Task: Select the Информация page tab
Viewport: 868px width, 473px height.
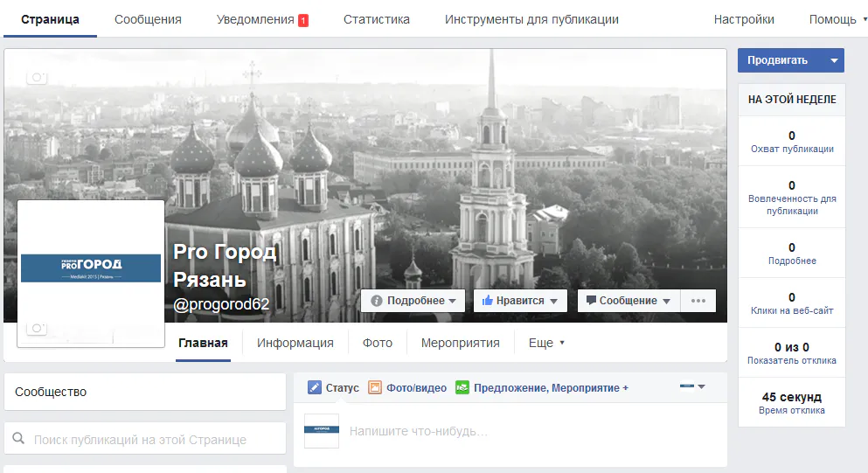Action: click(295, 343)
